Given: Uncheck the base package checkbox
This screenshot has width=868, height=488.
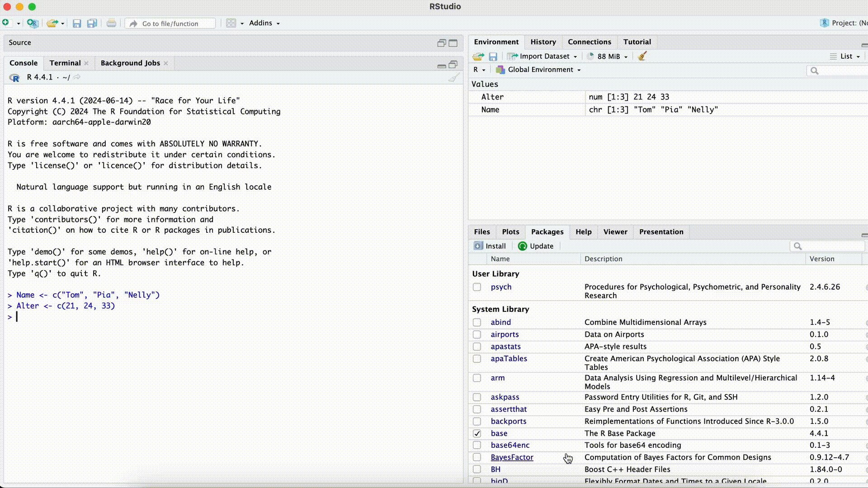Looking at the screenshot, I should point(477,433).
